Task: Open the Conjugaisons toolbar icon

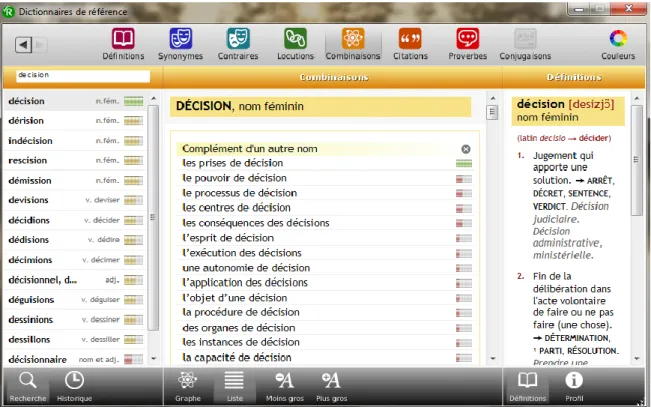Action: click(x=525, y=39)
